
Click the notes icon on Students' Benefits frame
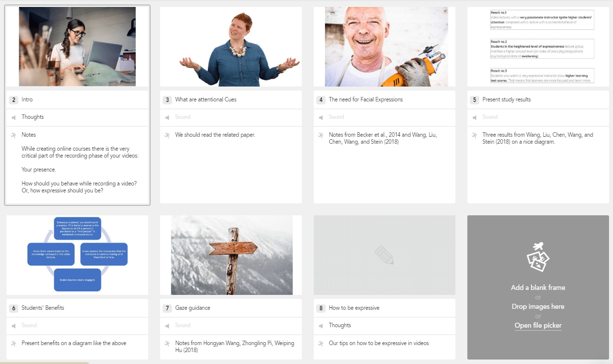pos(13,343)
